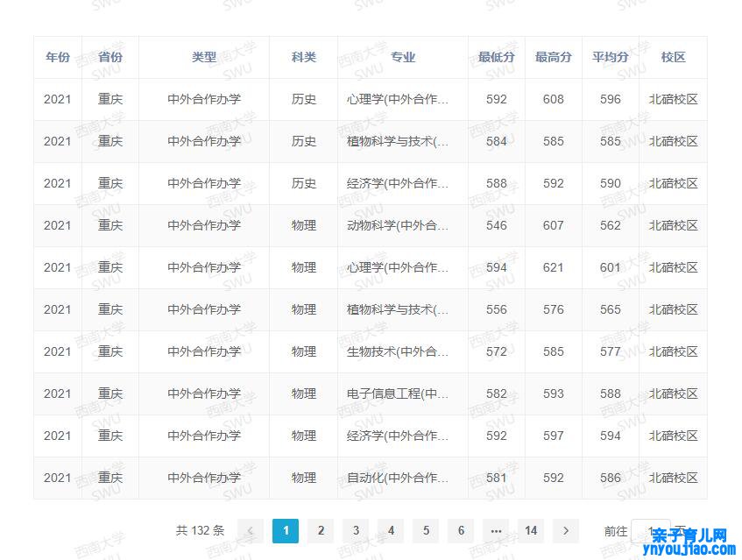Click the 最低分 column header

496,57
